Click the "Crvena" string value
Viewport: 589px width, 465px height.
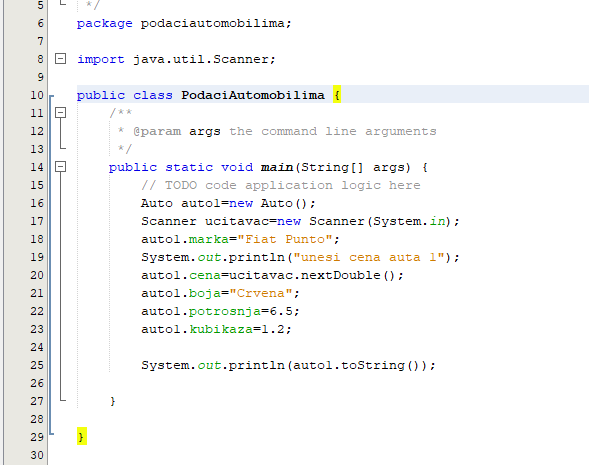(261, 293)
